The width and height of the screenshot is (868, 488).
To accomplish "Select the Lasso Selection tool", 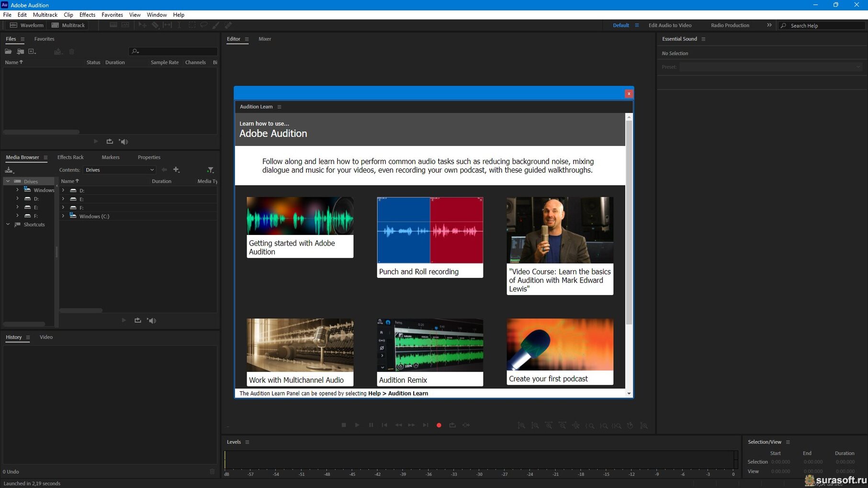I will pyautogui.click(x=203, y=25).
